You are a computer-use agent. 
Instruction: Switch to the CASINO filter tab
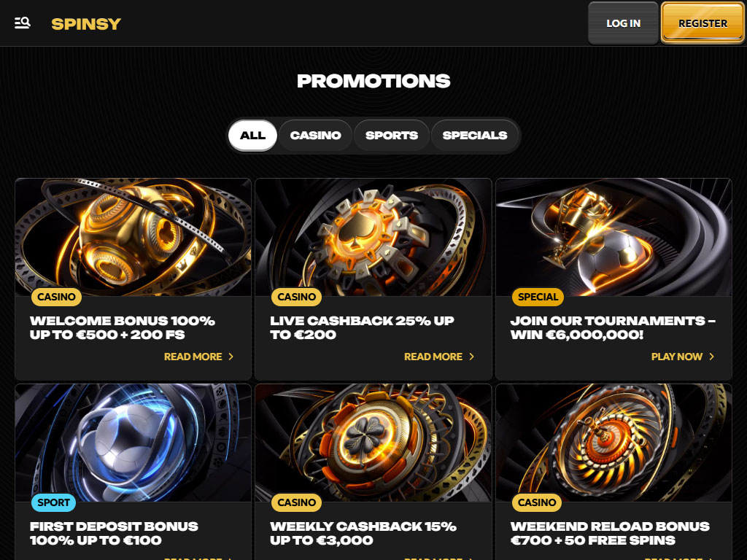pyautogui.click(x=315, y=135)
